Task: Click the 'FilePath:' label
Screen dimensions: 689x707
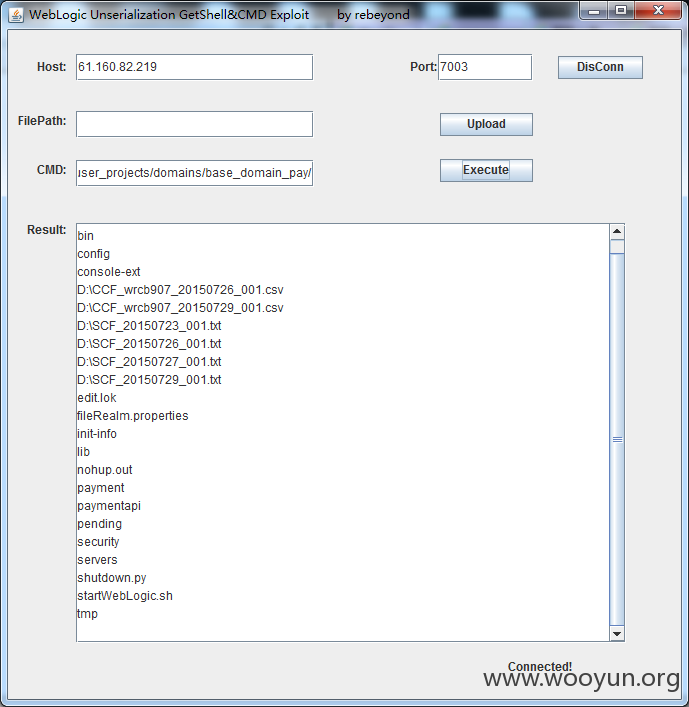Action: 42,121
